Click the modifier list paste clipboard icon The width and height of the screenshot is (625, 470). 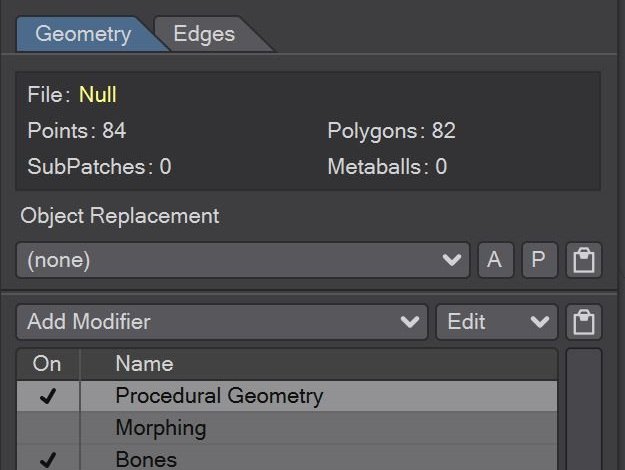click(584, 322)
